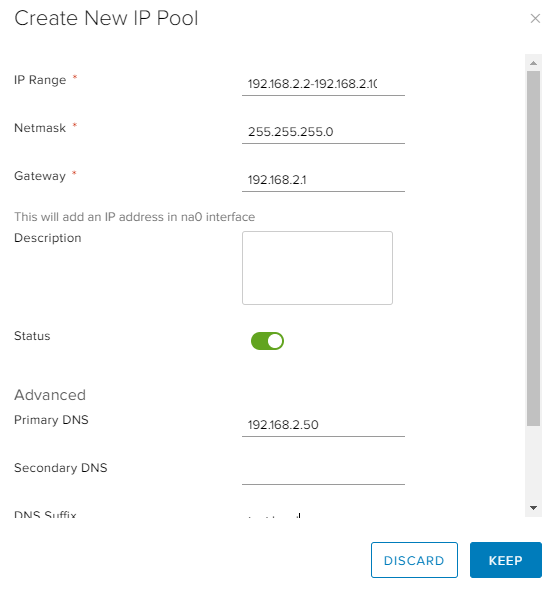Click the IP Range label
This screenshot has width=551, height=590.
40,80
